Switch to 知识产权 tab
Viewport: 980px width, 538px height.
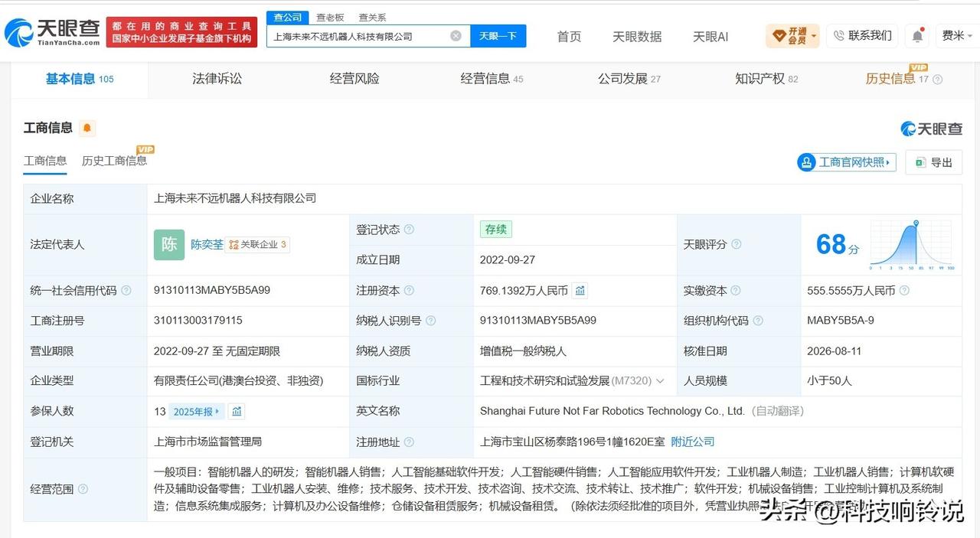(x=766, y=78)
